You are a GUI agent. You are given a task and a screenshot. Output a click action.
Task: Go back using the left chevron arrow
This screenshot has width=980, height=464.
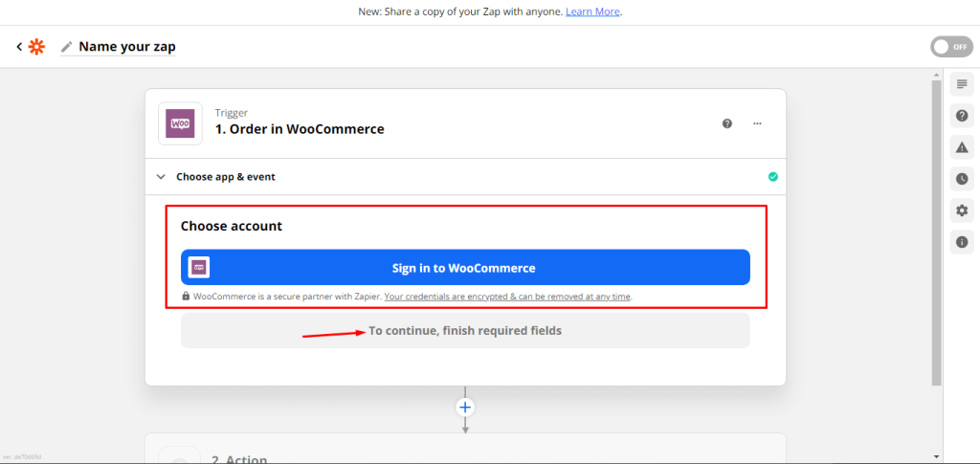click(x=19, y=46)
